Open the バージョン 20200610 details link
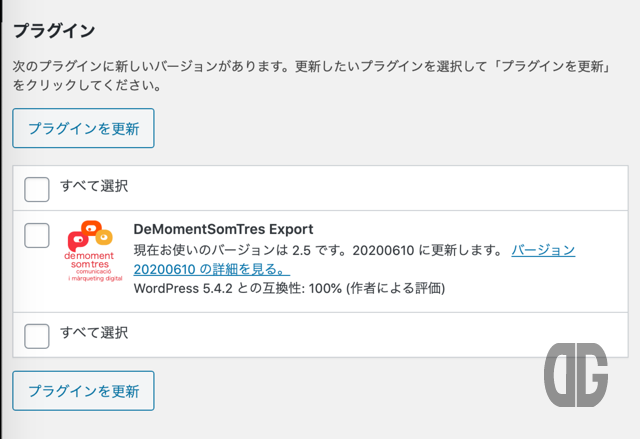This screenshot has width=640, height=439. click(x=354, y=259)
